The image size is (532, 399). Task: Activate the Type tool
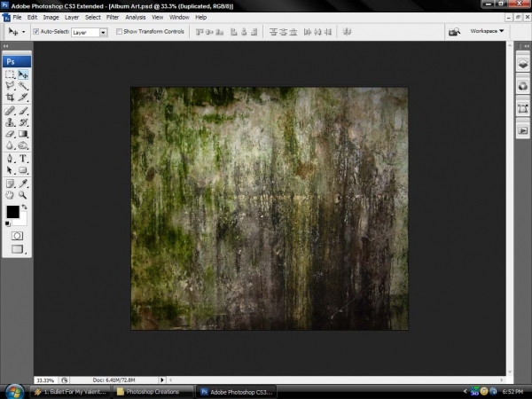23,159
